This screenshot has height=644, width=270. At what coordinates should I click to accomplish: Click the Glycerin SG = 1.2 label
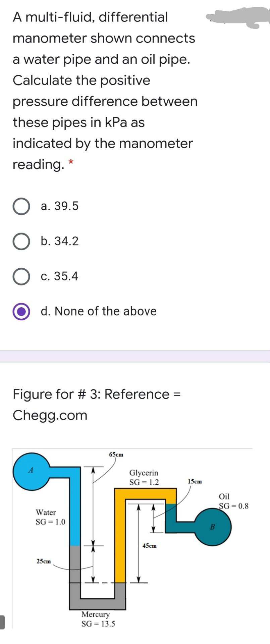144,477
